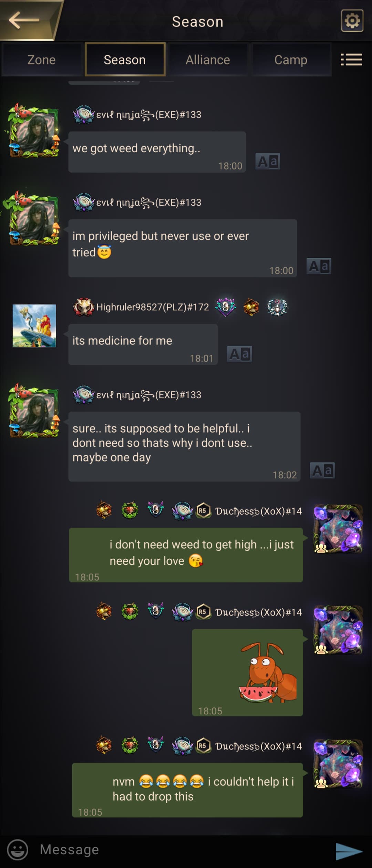372x868 pixels.
Task: Send message with the blue arrow
Action: 349,851
